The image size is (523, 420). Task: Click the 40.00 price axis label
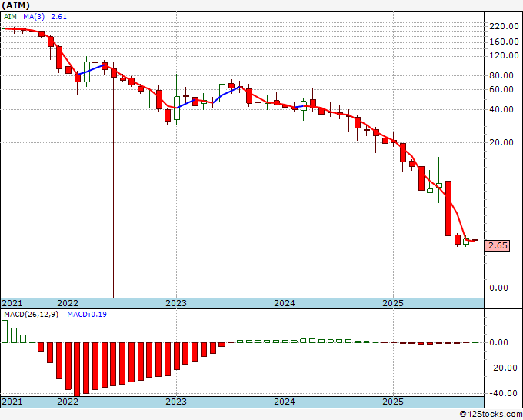(x=501, y=109)
